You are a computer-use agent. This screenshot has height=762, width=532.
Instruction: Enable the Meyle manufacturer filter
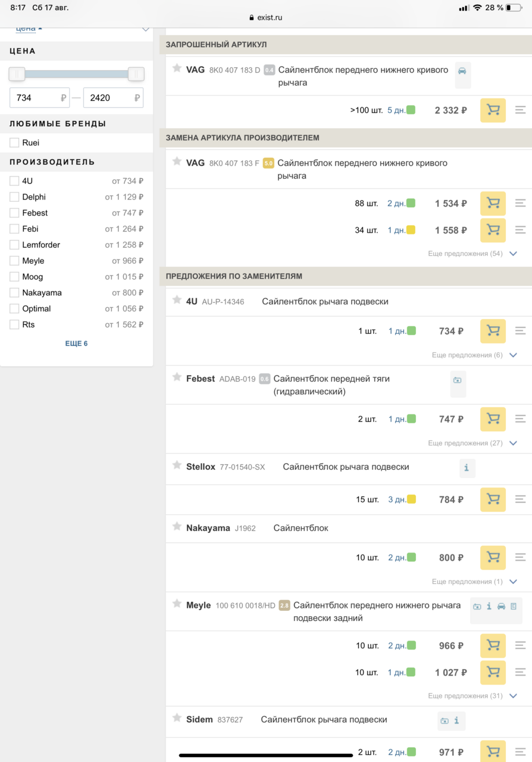(14, 261)
